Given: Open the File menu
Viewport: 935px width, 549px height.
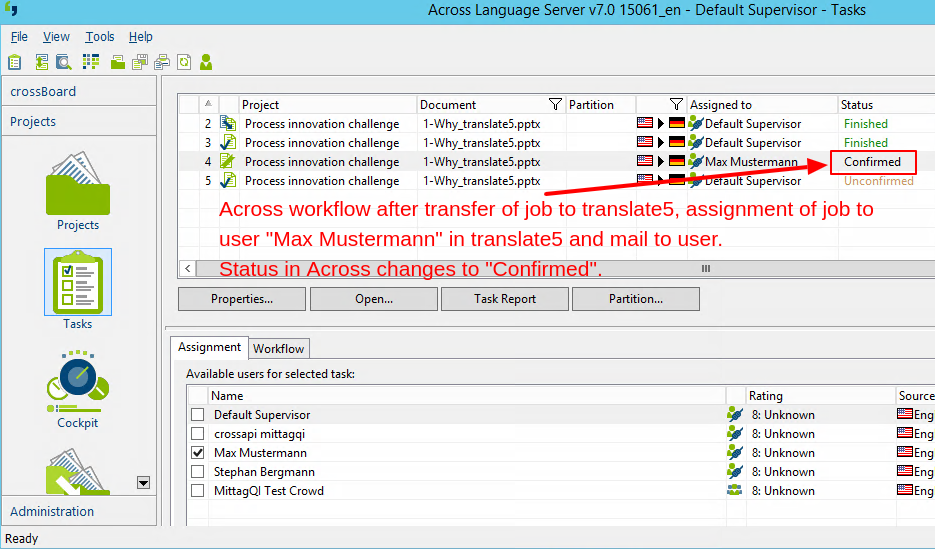Looking at the screenshot, I should pos(19,36).
